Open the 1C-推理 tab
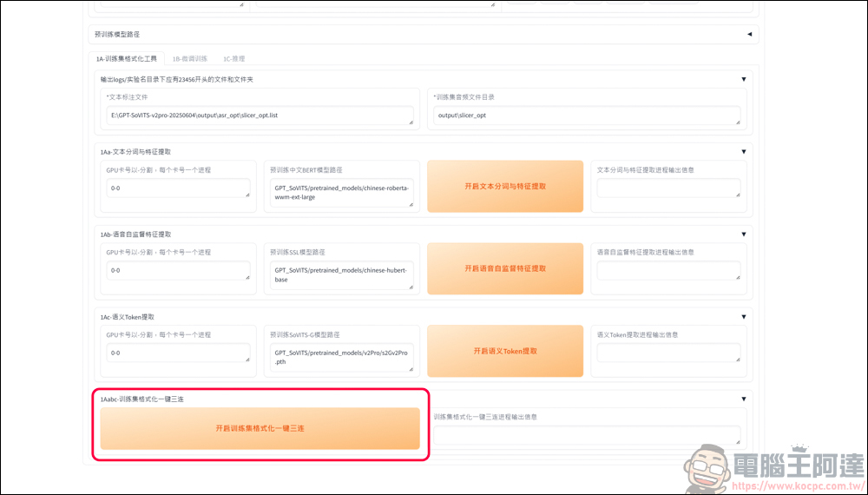 (233, 59)
